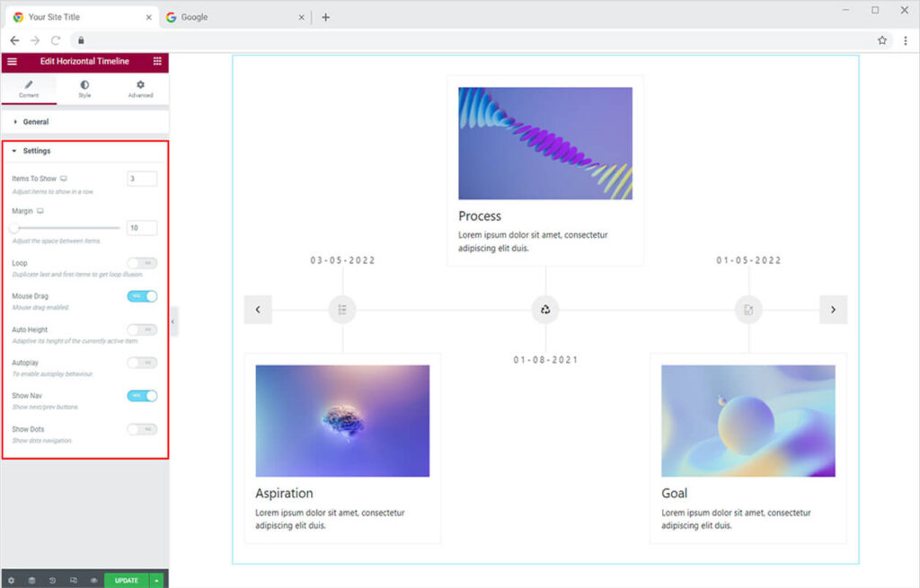The height and width of the screenshot is (588, 920).
Task: Disable the Mouse Drag toggle
Action: (x=142, y=296)
